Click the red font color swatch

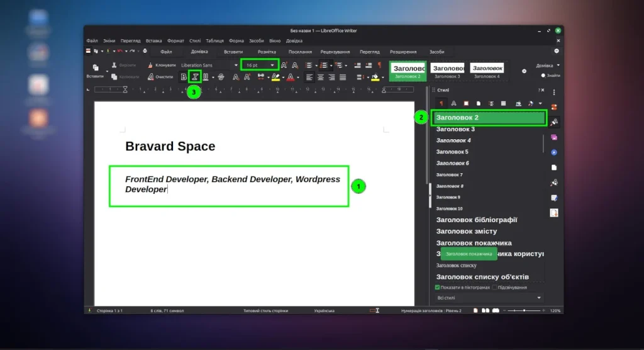(x=291, y=77)
